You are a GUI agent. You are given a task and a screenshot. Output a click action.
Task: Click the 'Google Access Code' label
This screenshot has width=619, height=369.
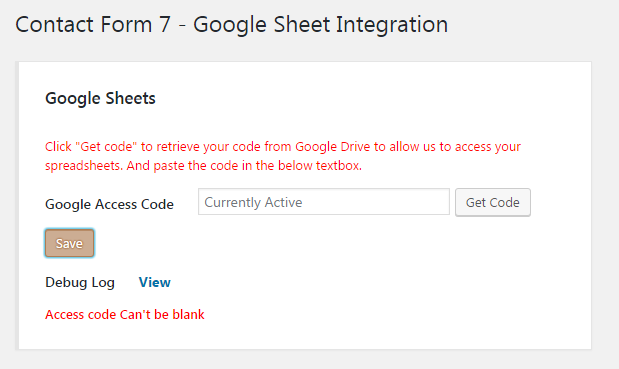(109, 204)
